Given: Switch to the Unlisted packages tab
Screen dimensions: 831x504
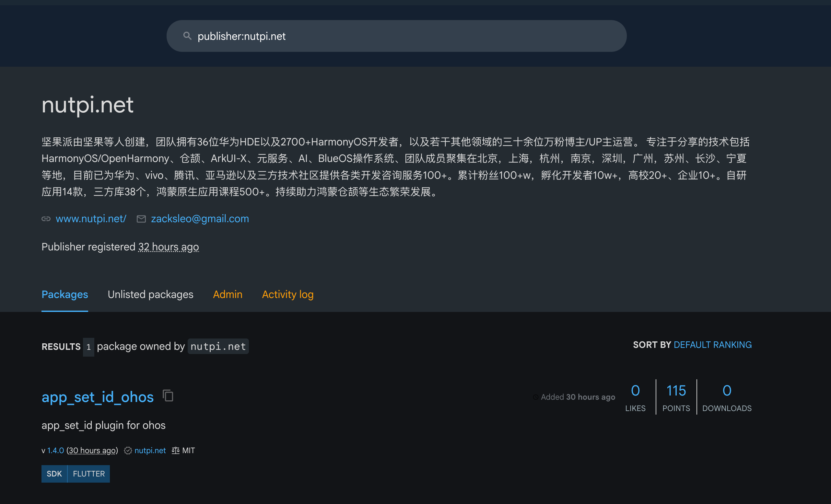Looking at the screenshot, I should click(x=150, y=294).
